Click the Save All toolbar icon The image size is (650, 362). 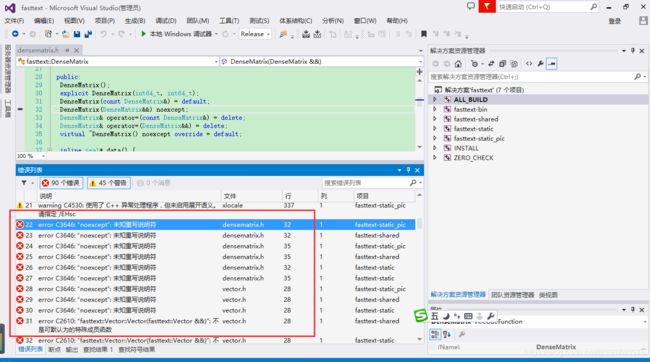point(88,34)
